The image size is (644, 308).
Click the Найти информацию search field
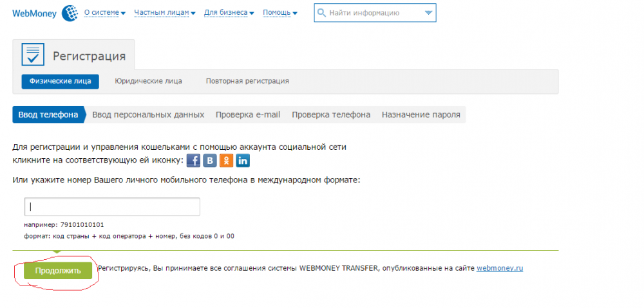click(367, 13)
